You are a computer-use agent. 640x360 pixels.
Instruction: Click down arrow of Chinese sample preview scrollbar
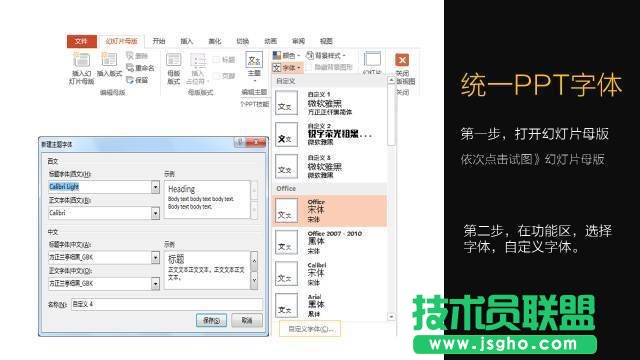click(x=254, y=280)
